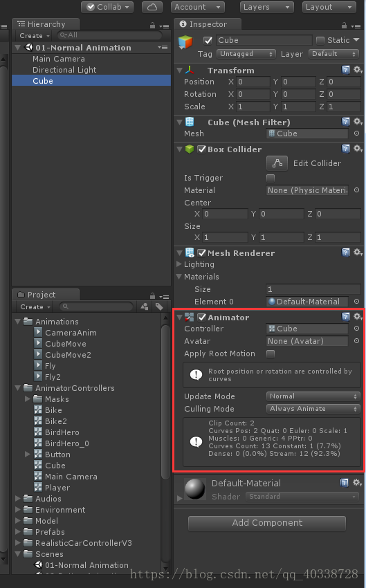
Task: Expand the Lighting section in Mesh Renderer
Action: [x=179, y=264]
